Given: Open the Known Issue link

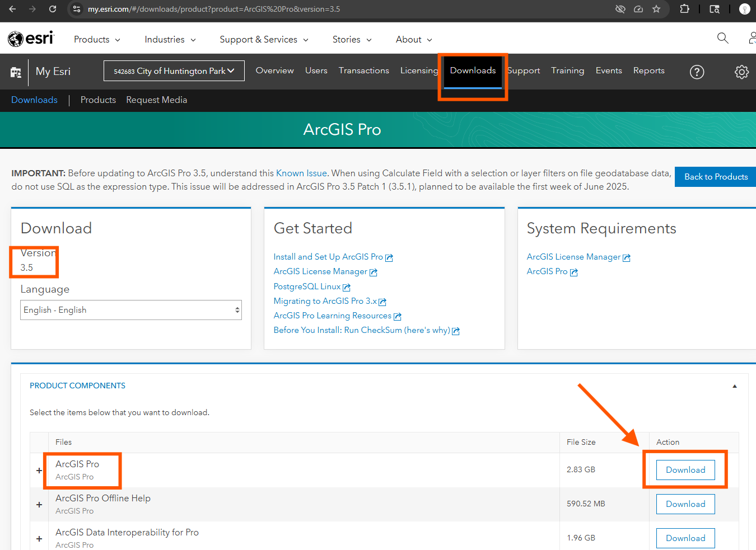Looking at the screenshot, I should (301, 173).
